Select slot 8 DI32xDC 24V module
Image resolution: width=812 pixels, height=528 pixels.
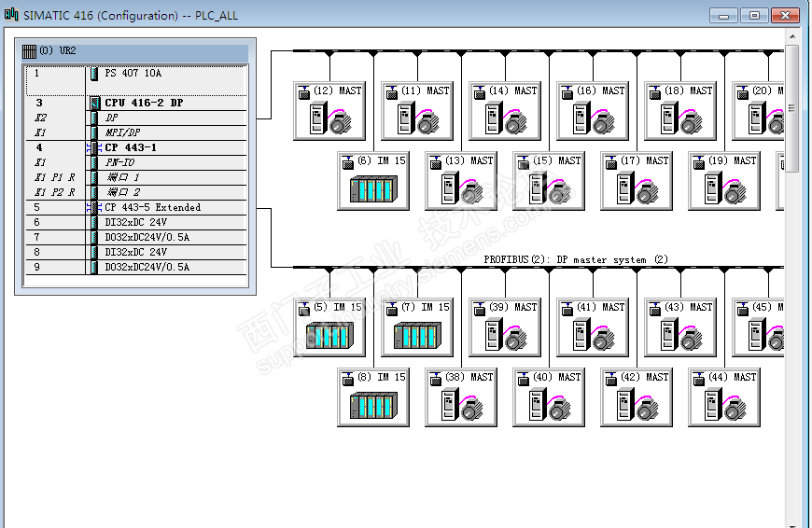click(135, 252)
